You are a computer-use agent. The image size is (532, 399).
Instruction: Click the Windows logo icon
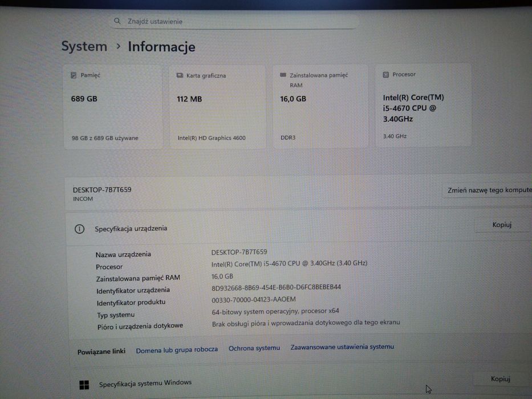pyautogui.click(x=84, y=385)
